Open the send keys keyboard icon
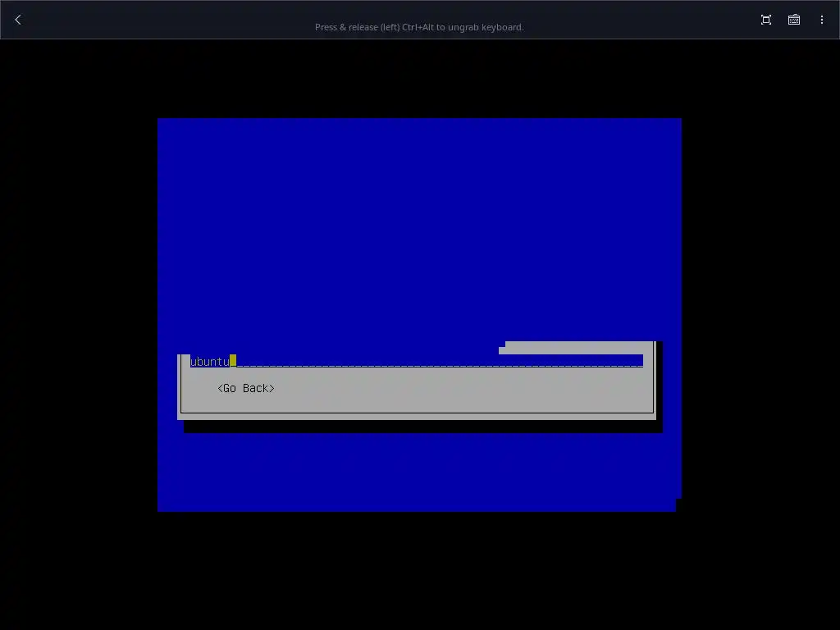This screenshot has height=630, width=840. (x=794, y=20)
